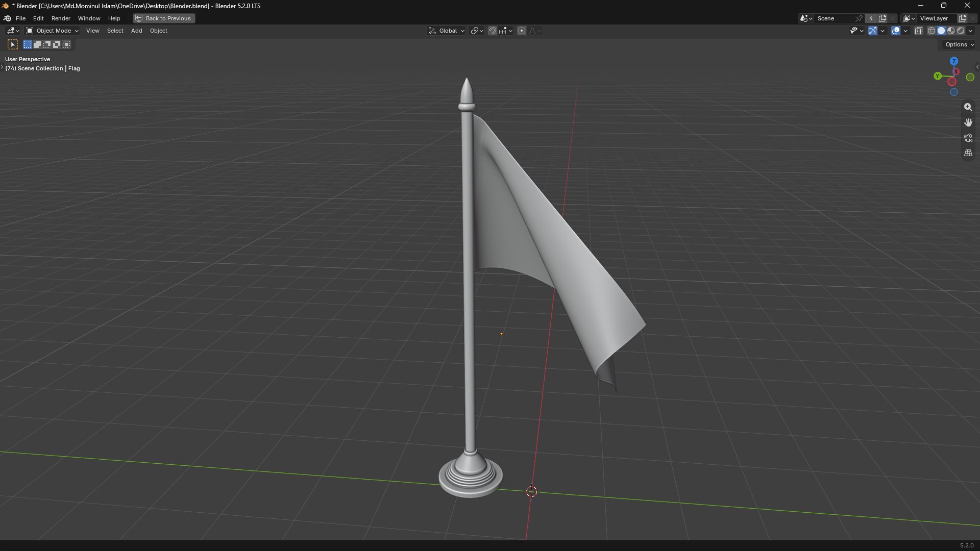Click the Add View Layer icon
980x551 pixels.
963,18
